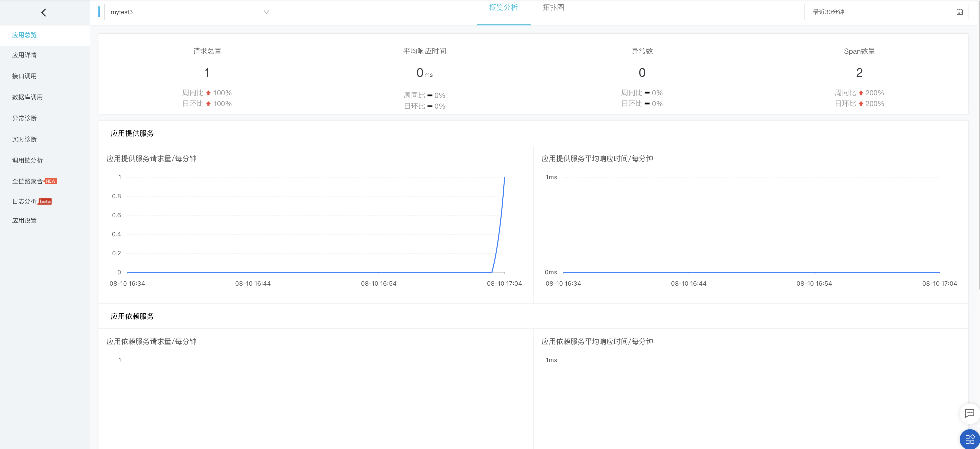Screen dimensions: 980x449
Task: Click the Span数量 metric title
Action: [859, 51]
